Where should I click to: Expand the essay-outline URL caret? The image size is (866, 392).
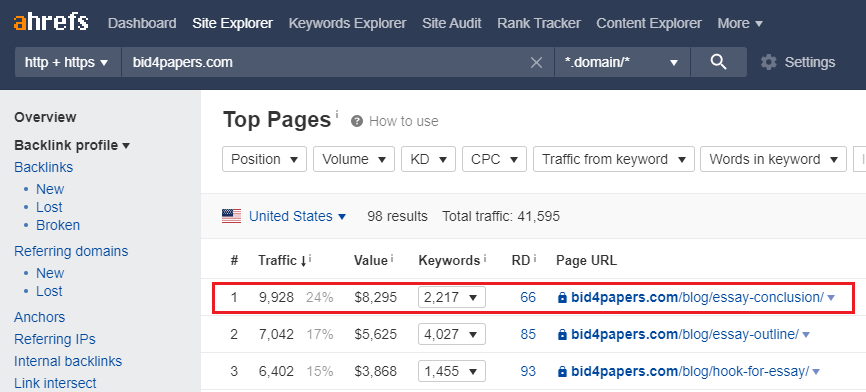pyautogui.click(x=806, y=335)
